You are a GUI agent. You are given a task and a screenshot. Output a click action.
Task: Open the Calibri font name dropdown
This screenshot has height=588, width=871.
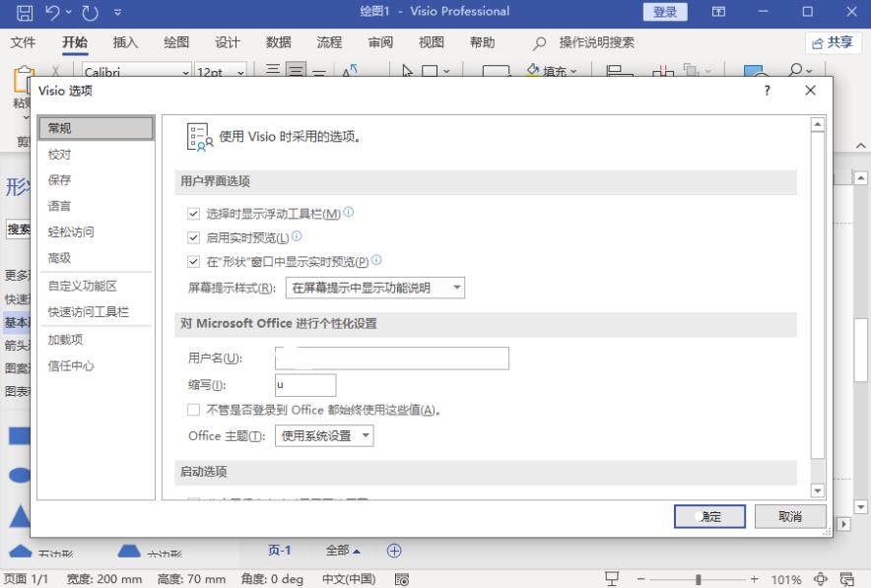pos(185,72)
